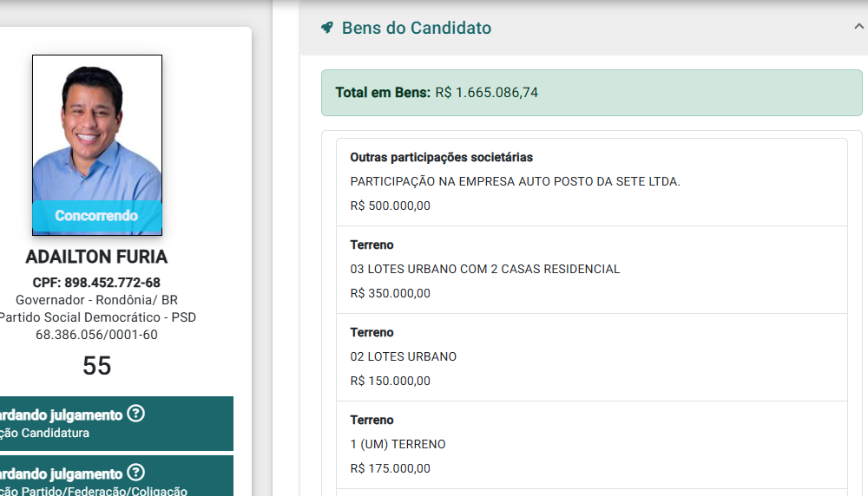Click the candidate name ADAILTON FURIA
Viewport: 868px width, 496px height.
[x=96, y=257]
